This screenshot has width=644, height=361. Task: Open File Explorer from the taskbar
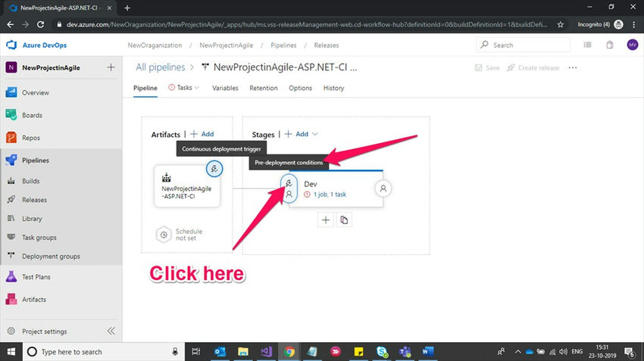pyautogui.click(x=242, y=352)
